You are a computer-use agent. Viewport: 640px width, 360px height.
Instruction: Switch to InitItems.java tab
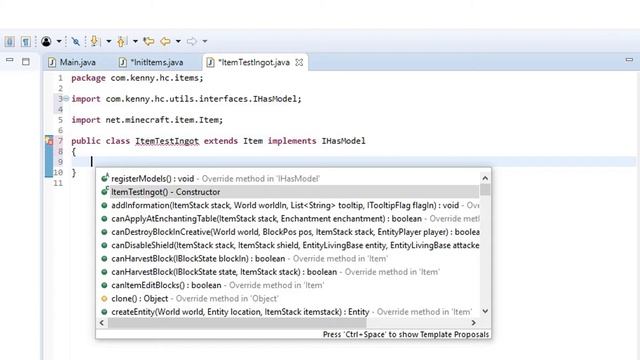(x=152, y=62)
